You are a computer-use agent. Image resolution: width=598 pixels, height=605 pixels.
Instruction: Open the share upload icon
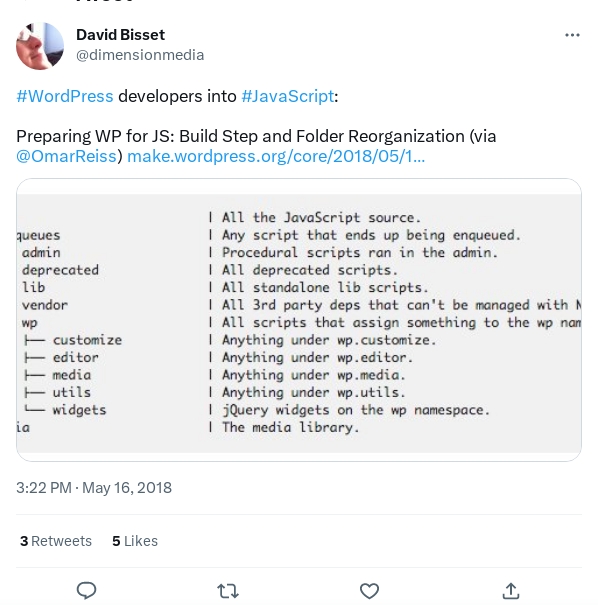point(511,591)
